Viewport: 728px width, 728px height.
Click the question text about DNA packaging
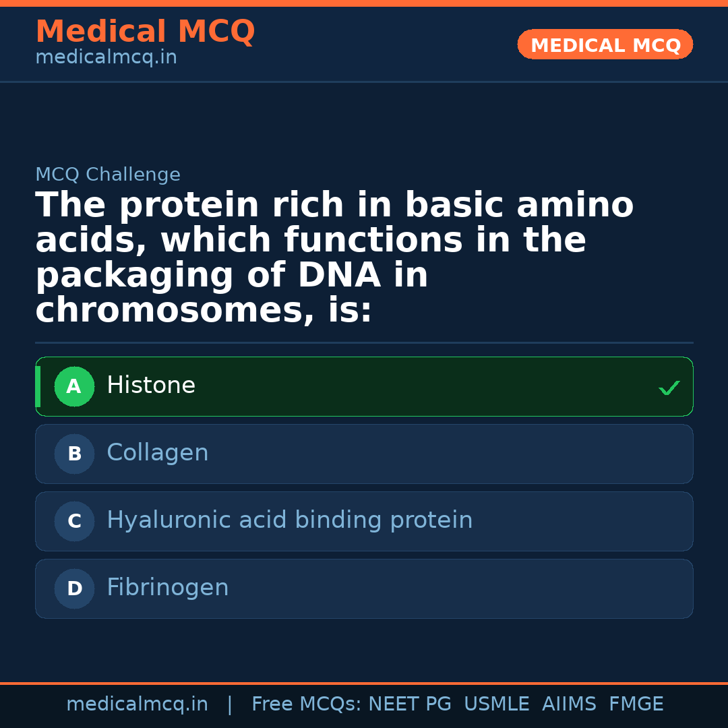334,257
